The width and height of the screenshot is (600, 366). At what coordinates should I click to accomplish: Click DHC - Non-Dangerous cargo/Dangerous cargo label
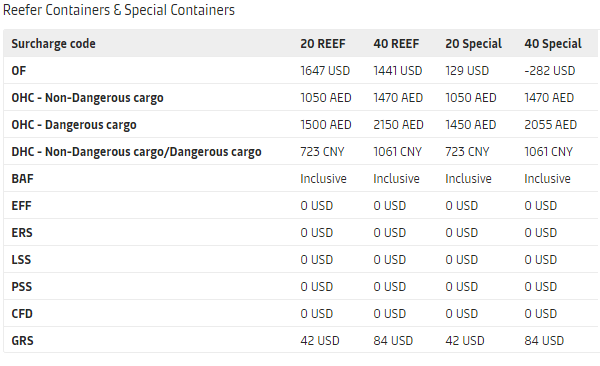pyautogui.click(x=136, y=152)
